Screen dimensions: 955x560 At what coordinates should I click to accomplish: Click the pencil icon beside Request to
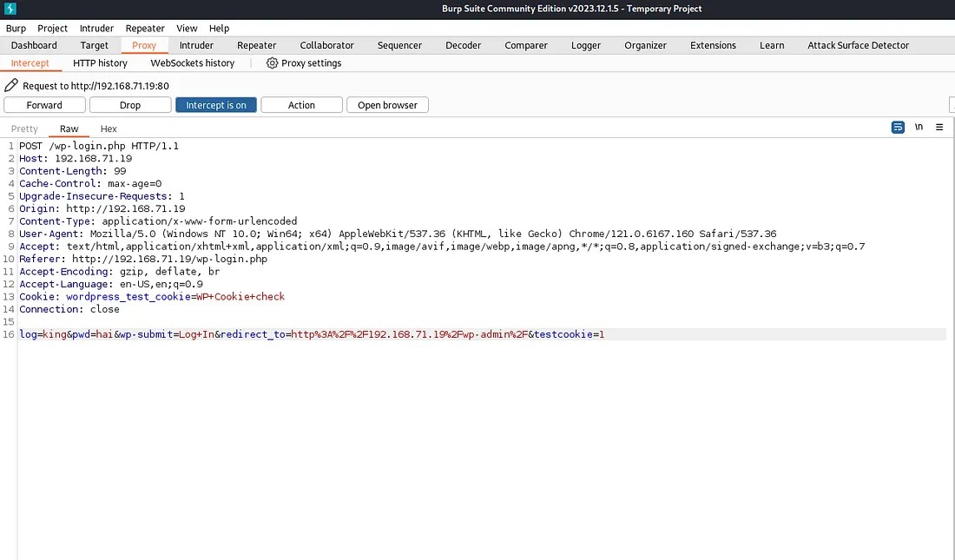coord(11,86)
